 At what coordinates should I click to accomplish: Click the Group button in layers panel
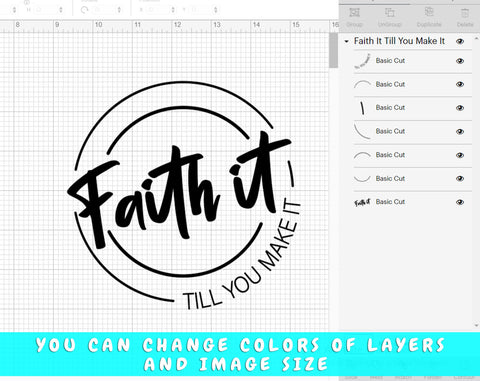tap(354, 17)
